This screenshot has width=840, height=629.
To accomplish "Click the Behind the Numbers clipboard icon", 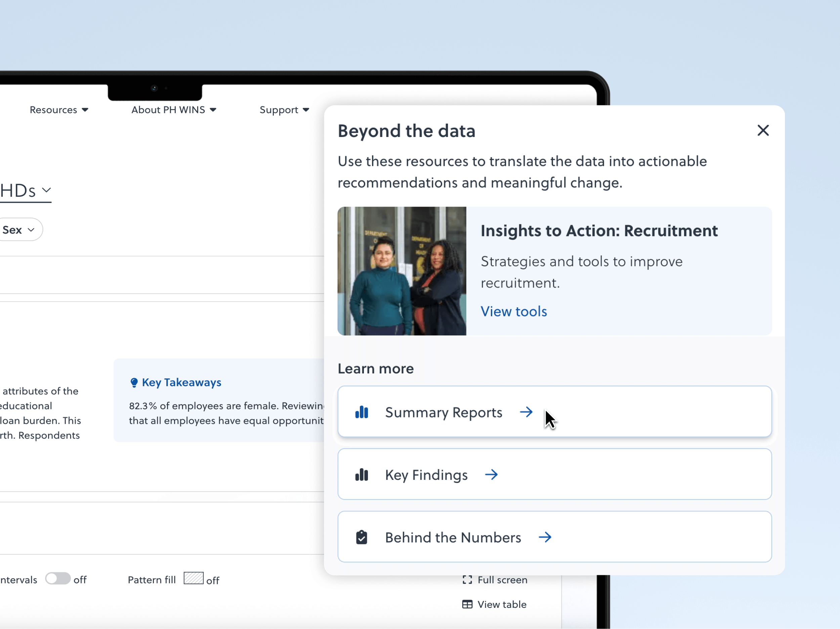I will point(362,537).
